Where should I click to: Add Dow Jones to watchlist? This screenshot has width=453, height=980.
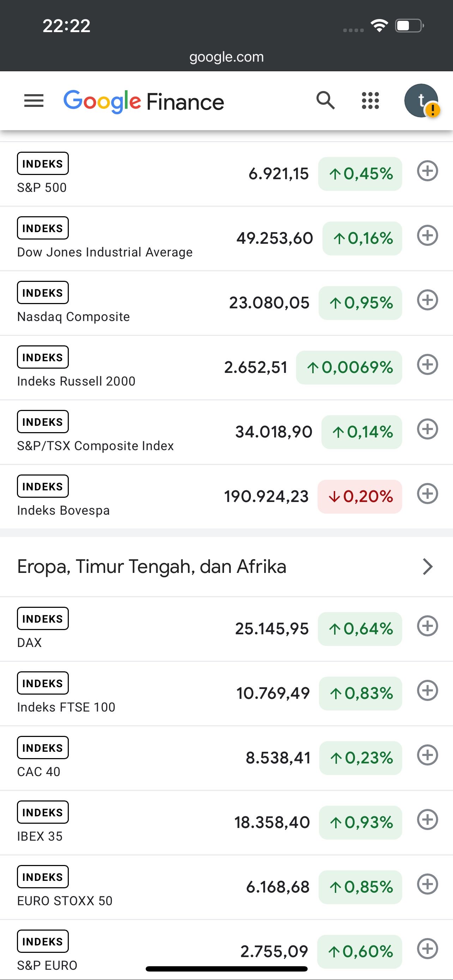(x=428, y=236)
